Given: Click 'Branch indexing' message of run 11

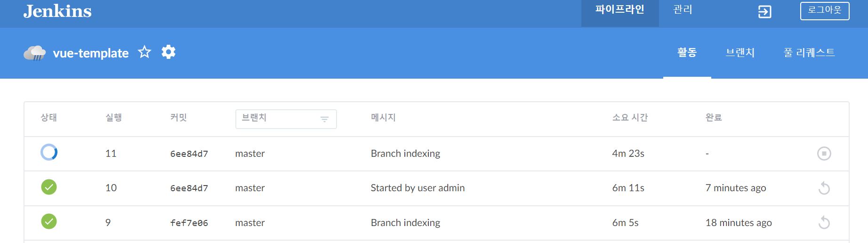Looking at the screenshot, I should tap(405, 154).
